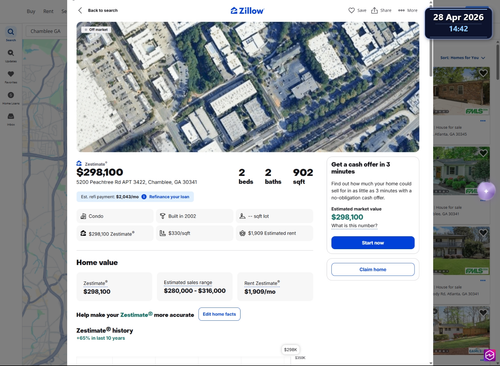Click the green $298,100 estimated market value

pos(347,217)
